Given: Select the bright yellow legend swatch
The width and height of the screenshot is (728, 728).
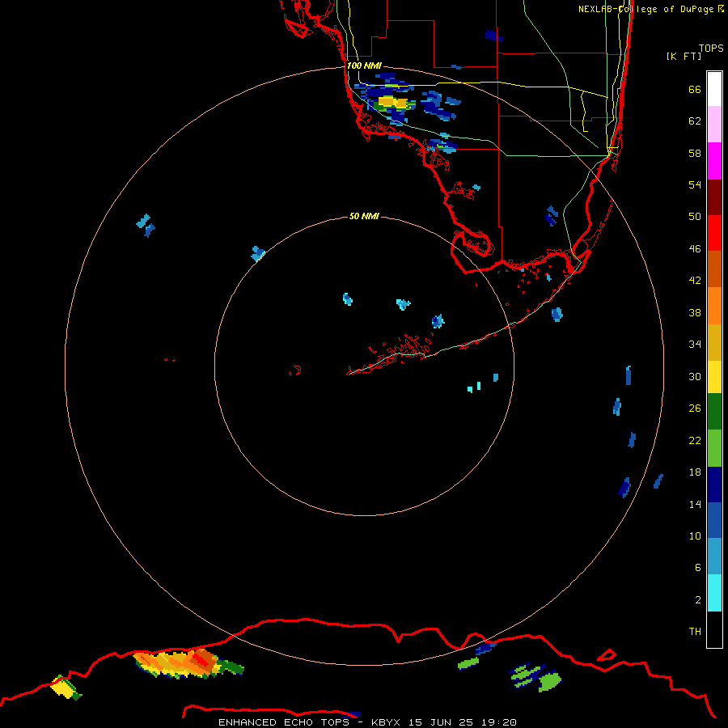Looking at the screenshot, I should (x=714, y=377).
